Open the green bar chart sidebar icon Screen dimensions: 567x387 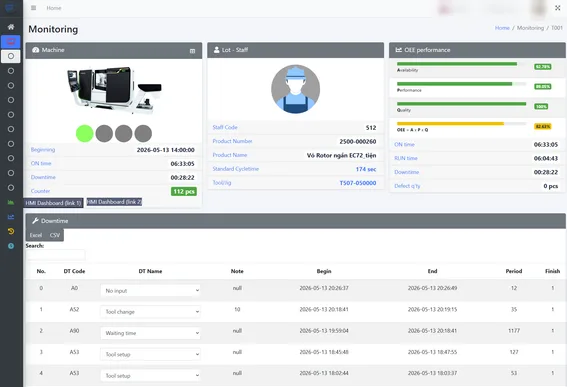point(11,202)
